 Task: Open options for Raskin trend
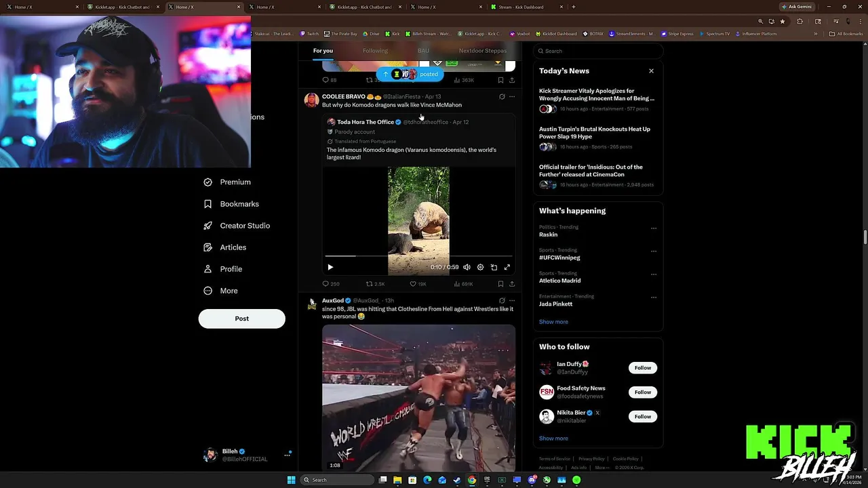click(654, 228)
